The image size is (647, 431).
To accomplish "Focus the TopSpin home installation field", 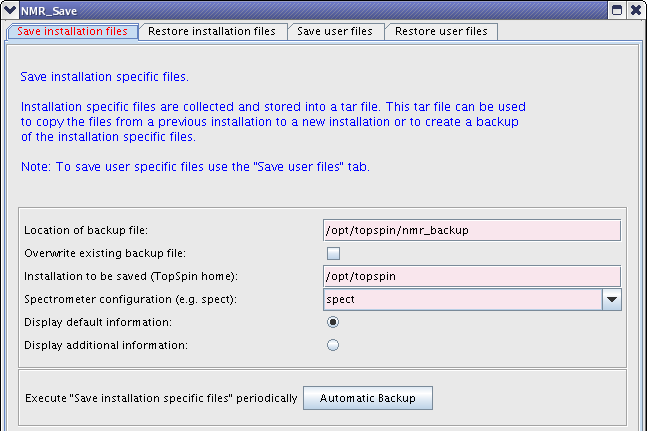I will [x=471, y=276].
